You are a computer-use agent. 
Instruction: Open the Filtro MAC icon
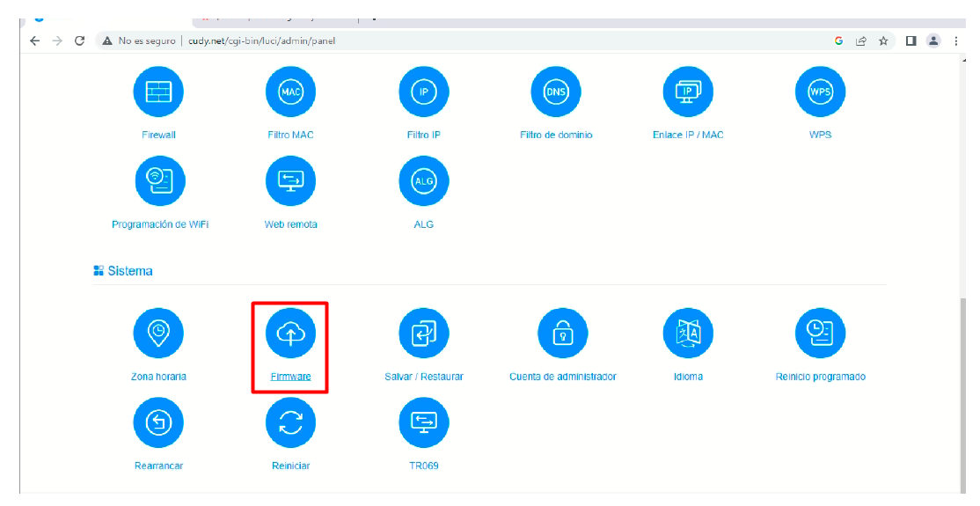(x=290, y=92)
